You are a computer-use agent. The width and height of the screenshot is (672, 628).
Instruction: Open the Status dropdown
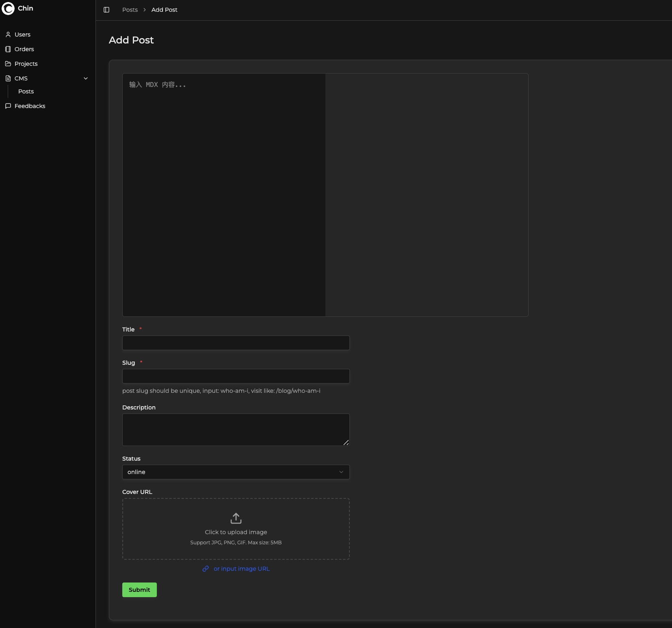click(236, 472)
